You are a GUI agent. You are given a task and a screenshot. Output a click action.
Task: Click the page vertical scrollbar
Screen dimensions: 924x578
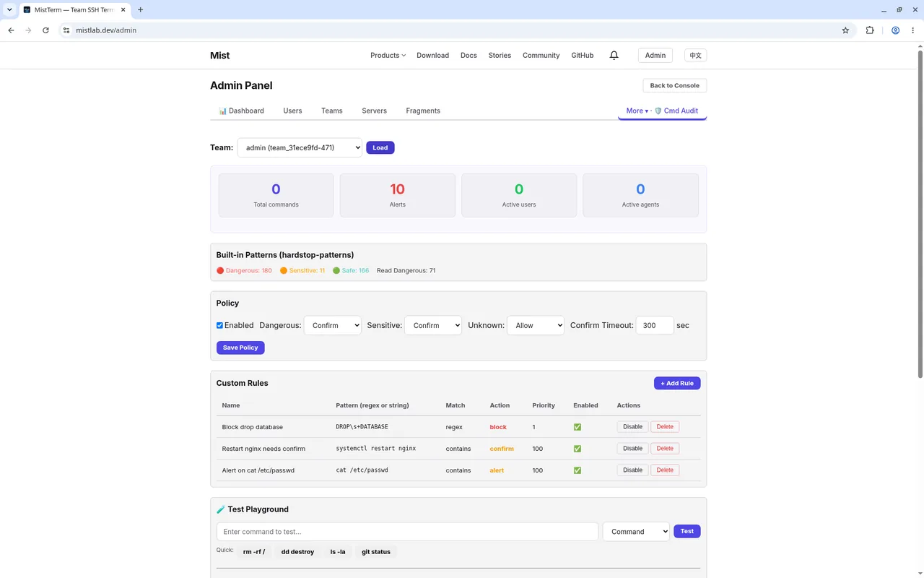tap(920, 213)
